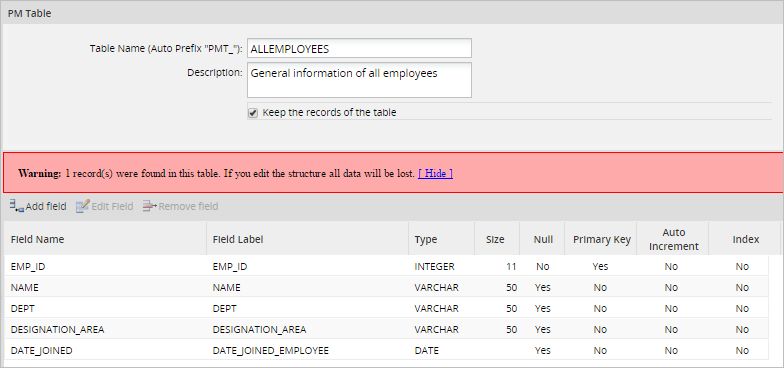Select the DESIGNATION_AREA field row
This screenshot has width=784, height=368.
[386, 330]
